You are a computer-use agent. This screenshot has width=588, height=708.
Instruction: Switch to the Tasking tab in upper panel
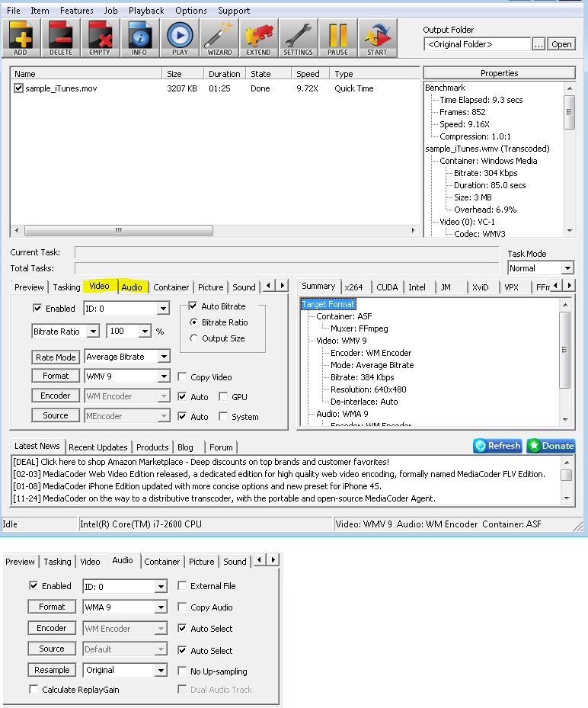tap(66, 287)
